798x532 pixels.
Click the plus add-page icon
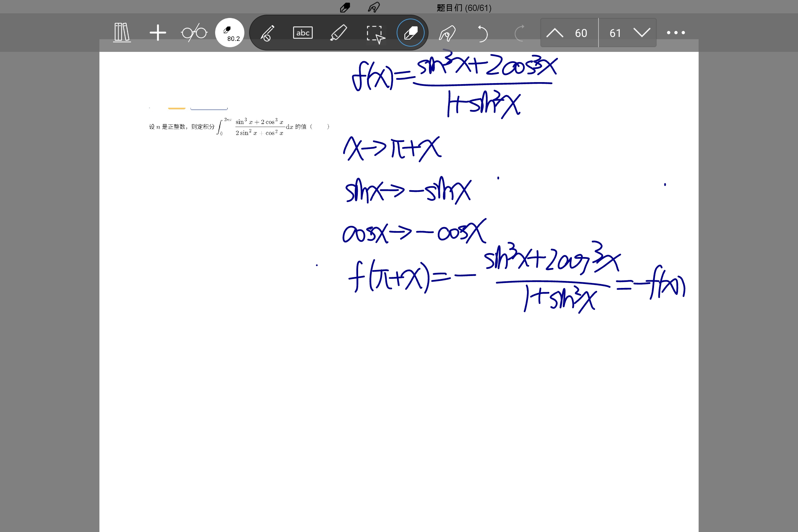pyautogui.click(x=158, y=33)
